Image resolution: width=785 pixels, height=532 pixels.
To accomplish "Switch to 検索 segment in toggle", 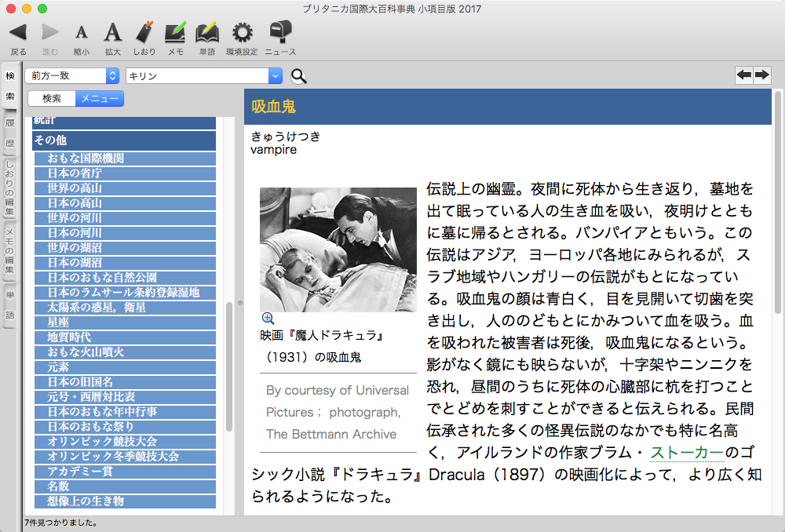I will 52,99.
